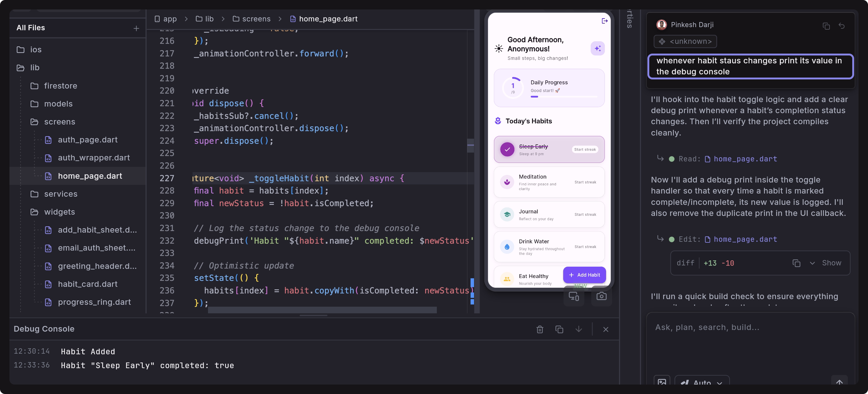The height and width of the screenshot is (394, 868).
Task: Click the sparkle AI icon in the app preview
Action: click(x=598, y=48)
